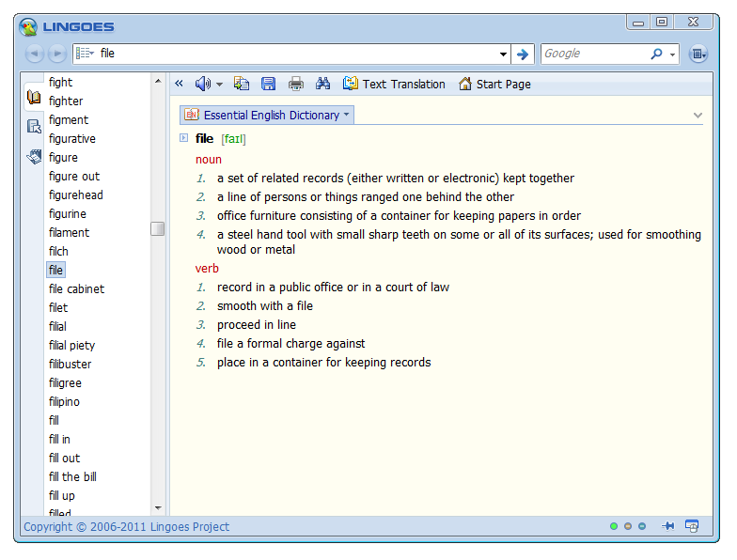Click the word list scrollbar thumb
The height and width of the screenshot is (560, 737).
[x=158, y=229]
